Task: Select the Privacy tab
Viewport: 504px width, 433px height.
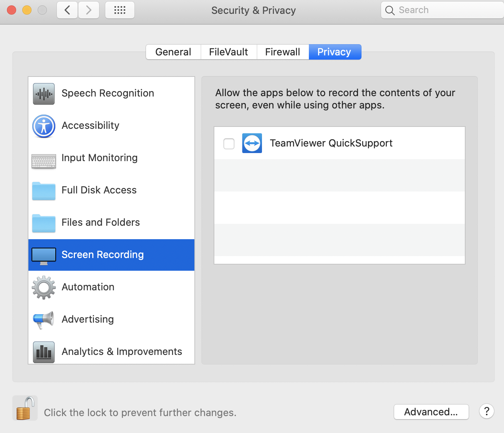Action: [x=335, y=52]
